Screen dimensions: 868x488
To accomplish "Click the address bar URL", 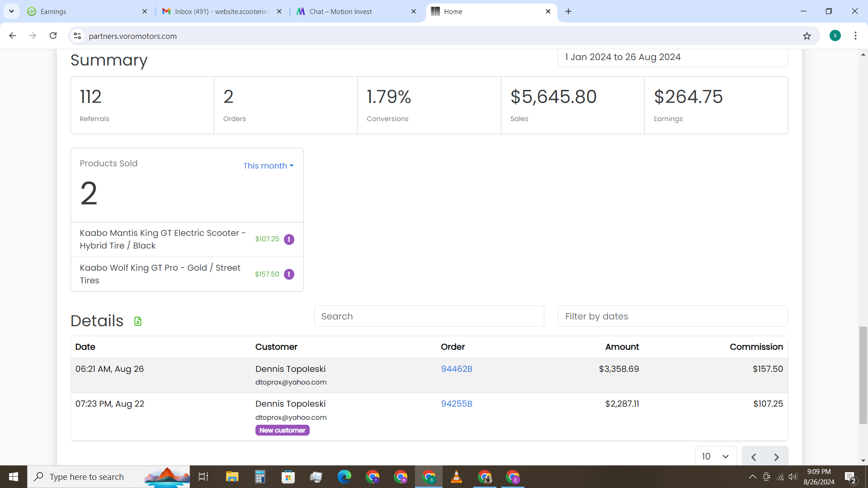I will [x=132, y=36].
